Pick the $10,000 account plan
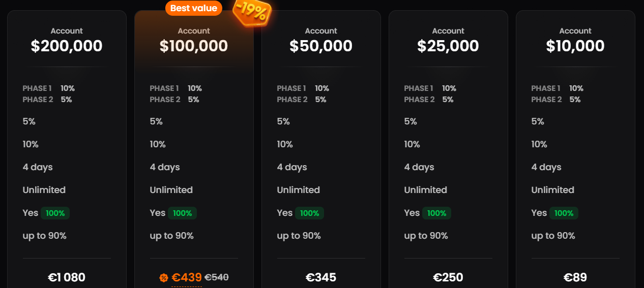The width and height of the screenshot is (644, 288). pos(575,46)
